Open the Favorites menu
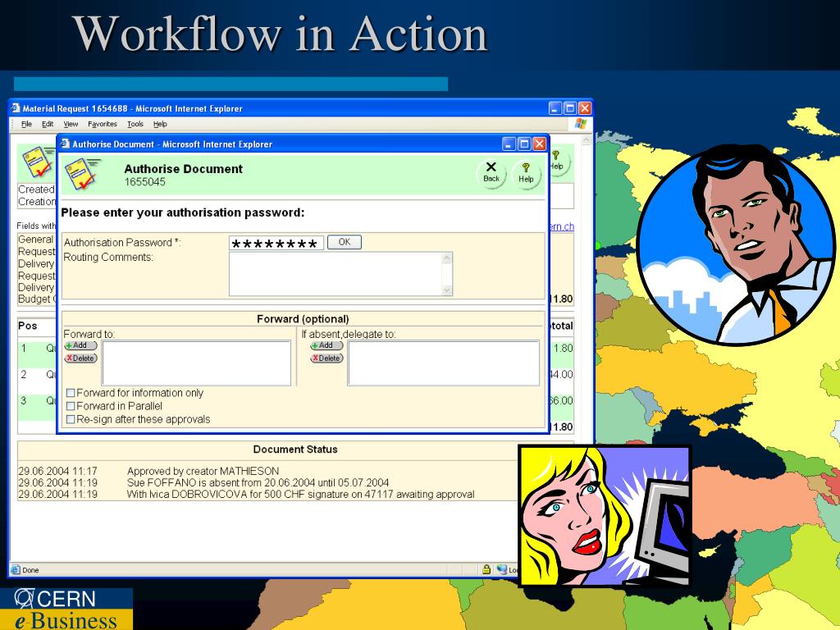This screenshot has width=840, height=630. pyautogui.click(x=103, y=124)
